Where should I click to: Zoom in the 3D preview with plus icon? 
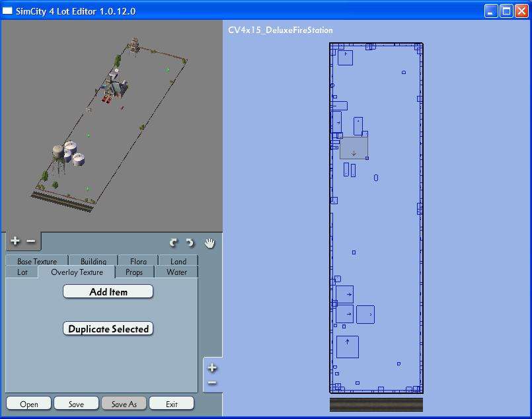[15, 241]
